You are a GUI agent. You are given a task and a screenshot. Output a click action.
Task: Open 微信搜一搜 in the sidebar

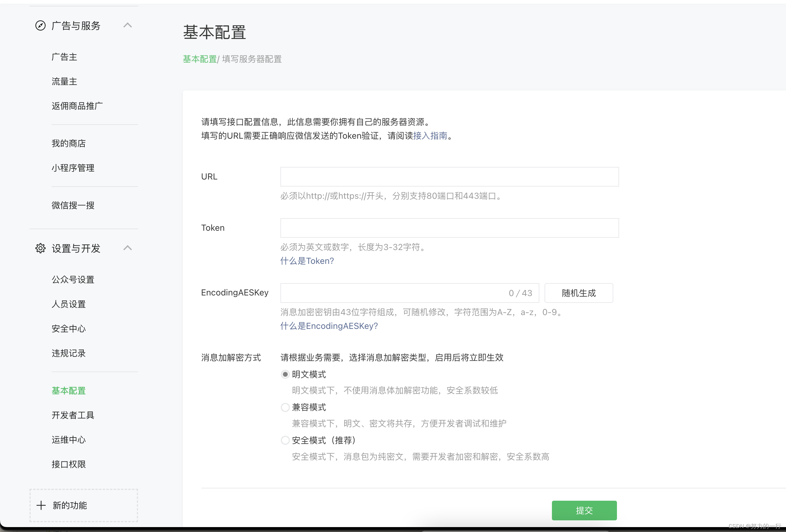click(x=73, y=205)
